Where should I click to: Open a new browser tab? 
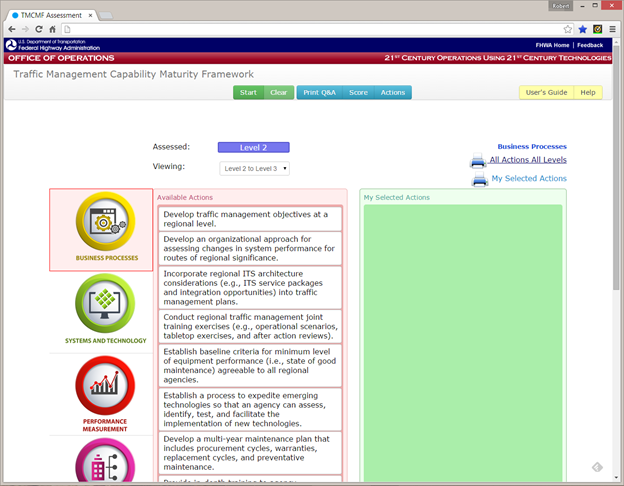click(x=105, y=16)
